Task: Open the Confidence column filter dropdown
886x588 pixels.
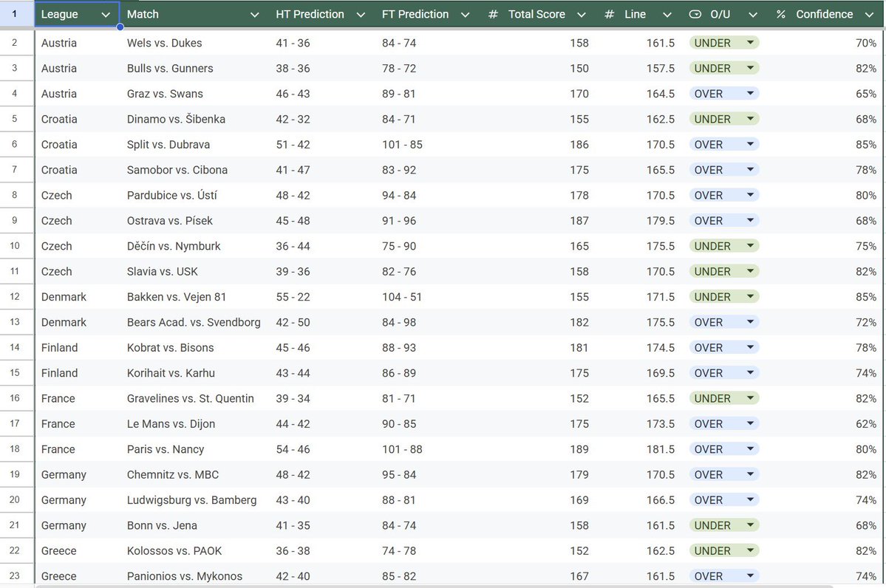Action: point(870,15)
